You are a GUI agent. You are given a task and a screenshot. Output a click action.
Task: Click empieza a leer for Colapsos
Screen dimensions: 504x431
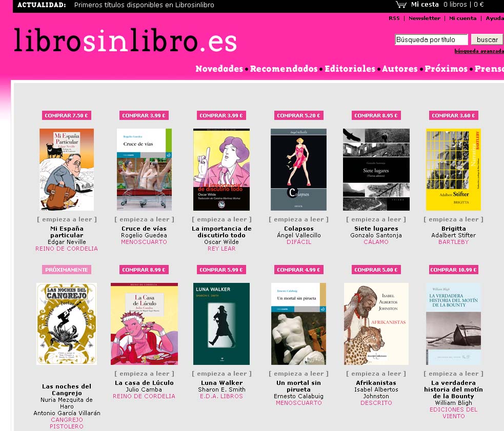click(298, 219)
